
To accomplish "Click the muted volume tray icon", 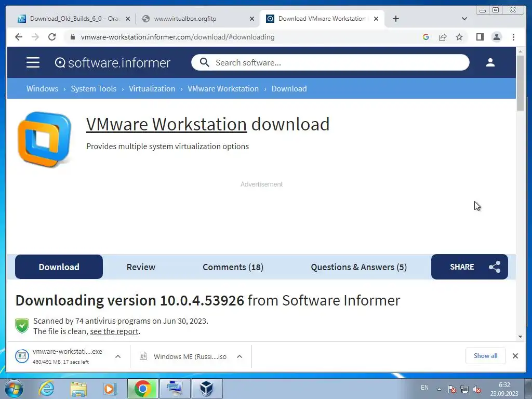I will click(477, 389).
